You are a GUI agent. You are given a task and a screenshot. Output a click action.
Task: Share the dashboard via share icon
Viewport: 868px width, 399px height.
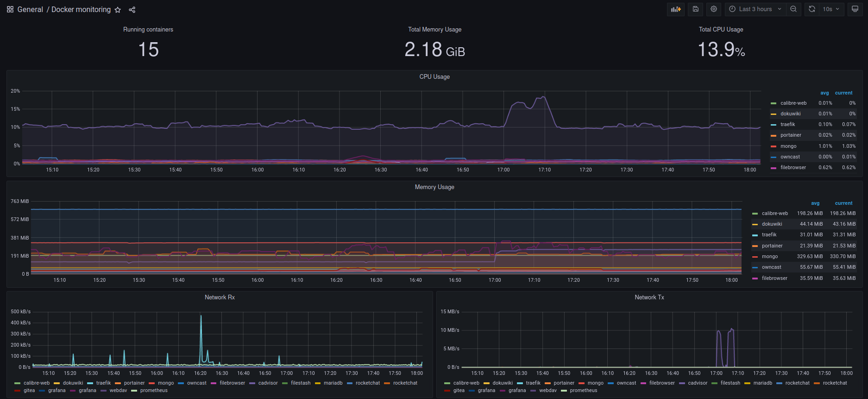pos(132,10)
